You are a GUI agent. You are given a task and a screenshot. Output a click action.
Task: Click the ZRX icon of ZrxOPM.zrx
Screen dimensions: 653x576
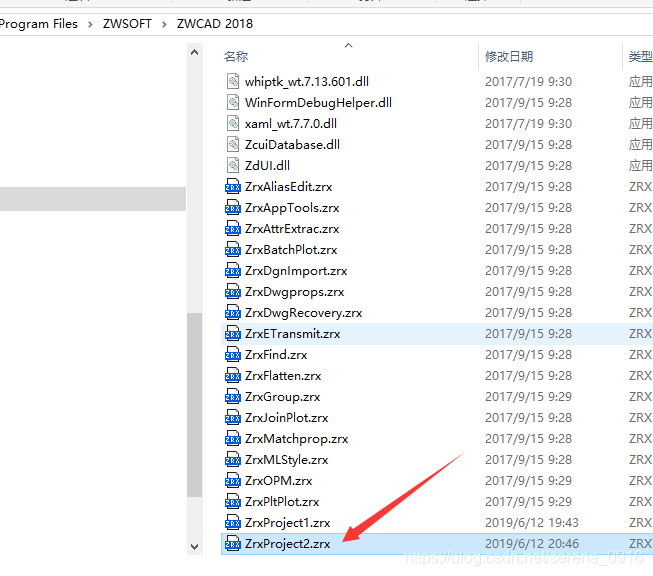coord(233,480)
